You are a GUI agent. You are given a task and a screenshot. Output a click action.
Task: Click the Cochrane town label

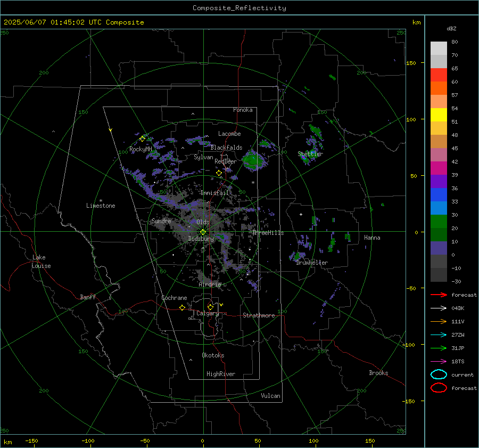(x=174, y=298)
